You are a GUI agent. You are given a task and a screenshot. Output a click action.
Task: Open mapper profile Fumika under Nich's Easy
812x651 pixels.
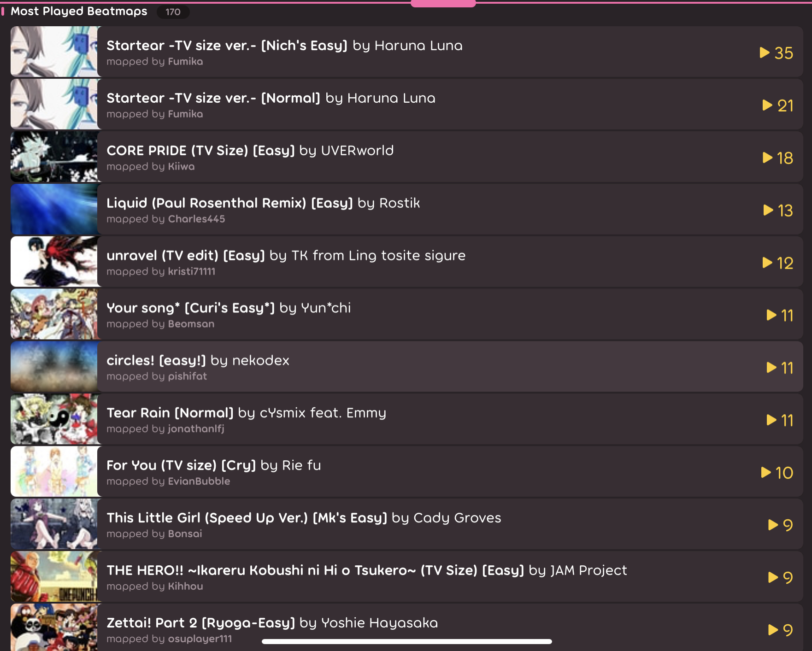tap(185, 61)
